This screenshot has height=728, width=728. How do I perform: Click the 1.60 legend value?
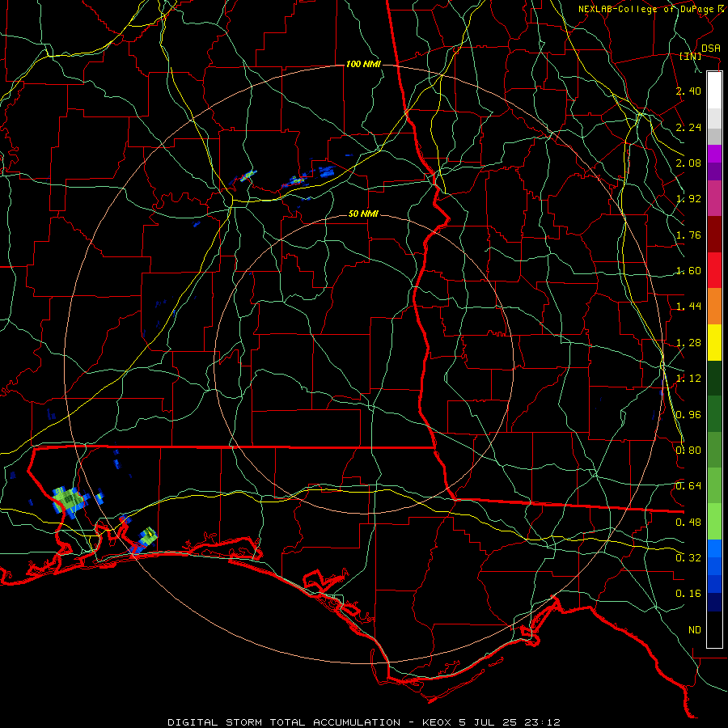(x=688, y=271)
